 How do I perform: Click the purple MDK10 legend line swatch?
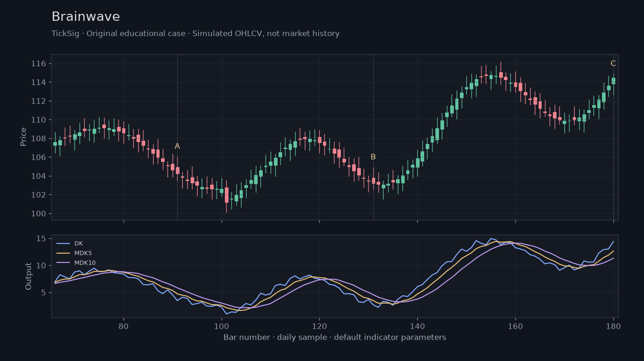tap(63, 263)
